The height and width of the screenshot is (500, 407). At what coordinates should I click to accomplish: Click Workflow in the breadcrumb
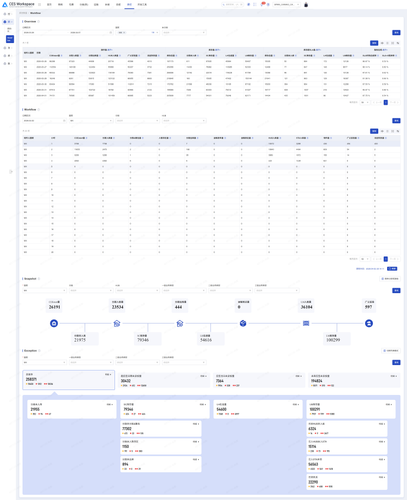coord(36,13)
